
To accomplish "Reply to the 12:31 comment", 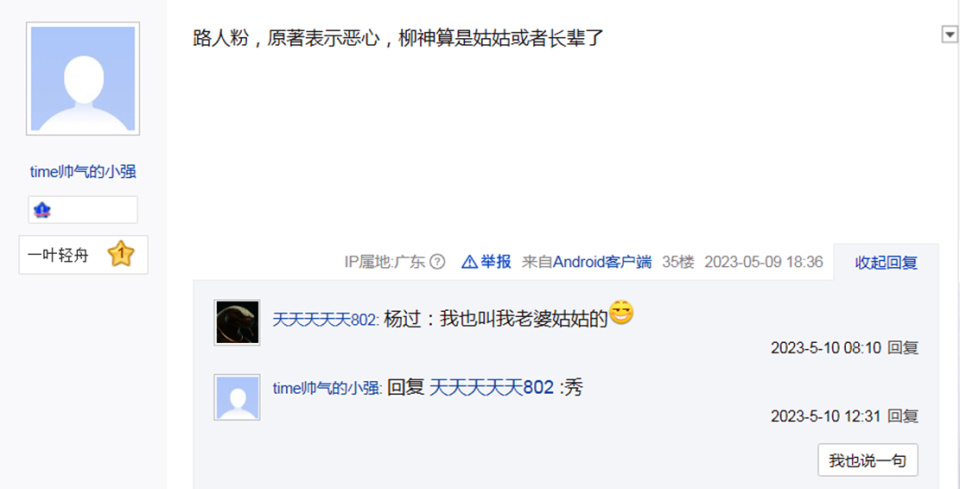I will click(902, 416).
